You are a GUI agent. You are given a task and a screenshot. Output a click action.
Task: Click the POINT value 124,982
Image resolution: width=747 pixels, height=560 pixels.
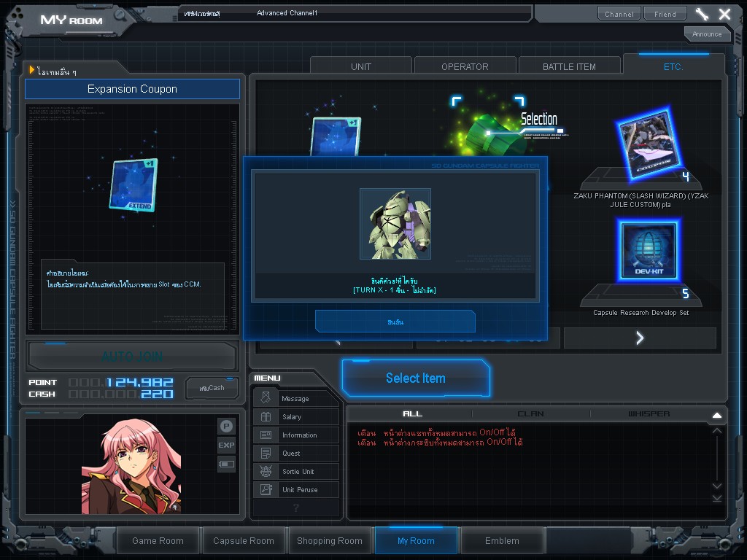click(x=139, y=382)
